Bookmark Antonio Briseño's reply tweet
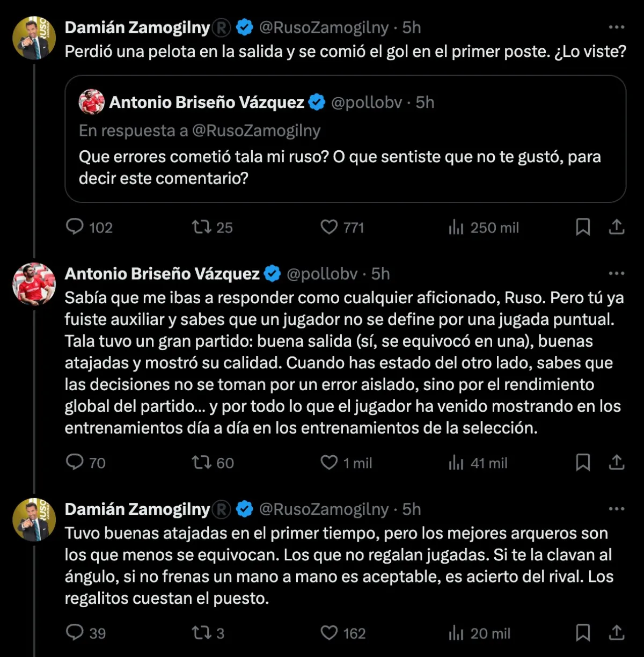This screenshot has width=644, height=657. (x=584, y=462)
